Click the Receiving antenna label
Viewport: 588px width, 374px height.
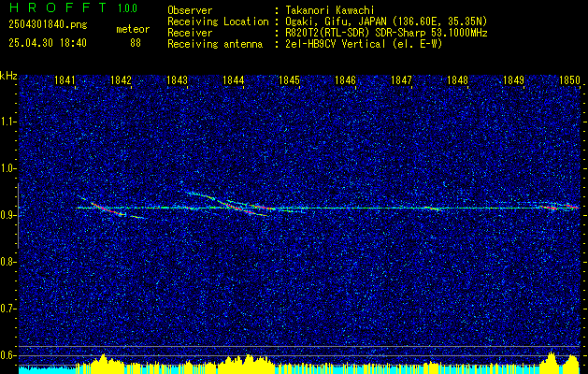click(215, 44)
